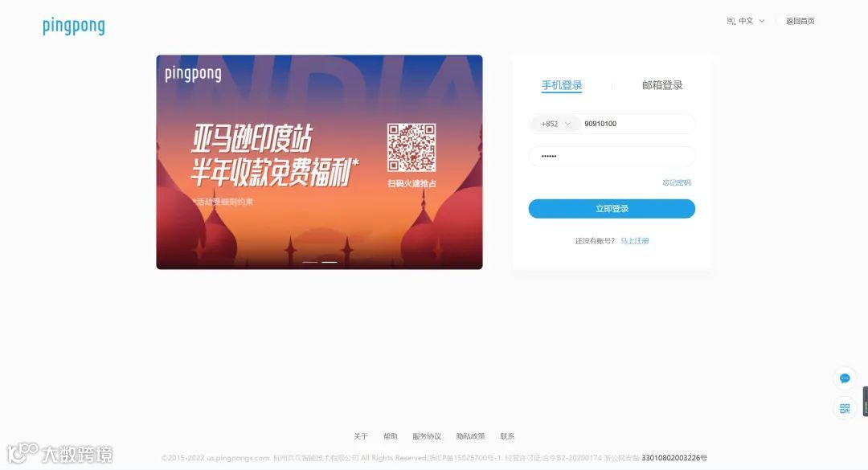868x470 pixels.
Task: Click the language globe icon beside 中文
Action: pos(731,21)
